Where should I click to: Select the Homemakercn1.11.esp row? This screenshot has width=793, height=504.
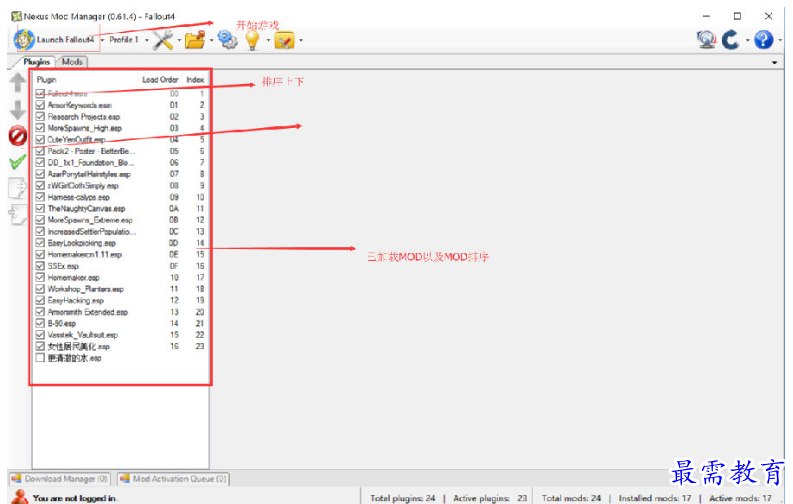click(x=120, y=254)
